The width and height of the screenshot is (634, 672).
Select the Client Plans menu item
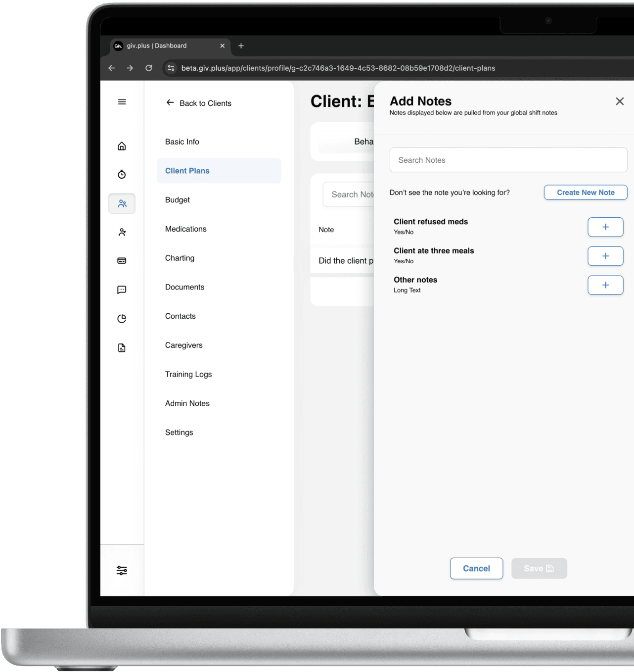(x=187, y=171)
